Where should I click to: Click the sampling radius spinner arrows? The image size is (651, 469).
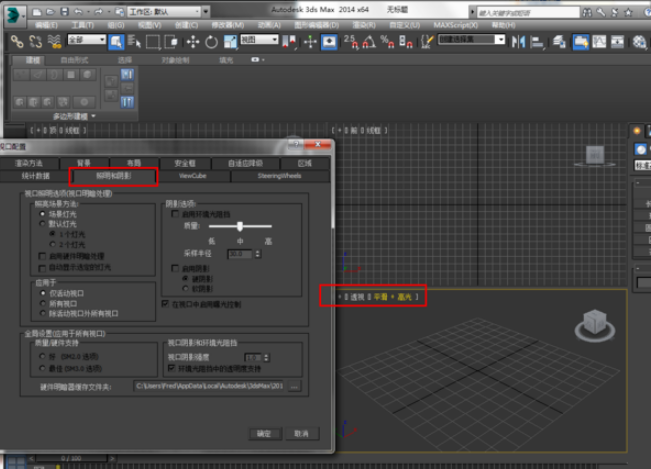click(258, 254)
